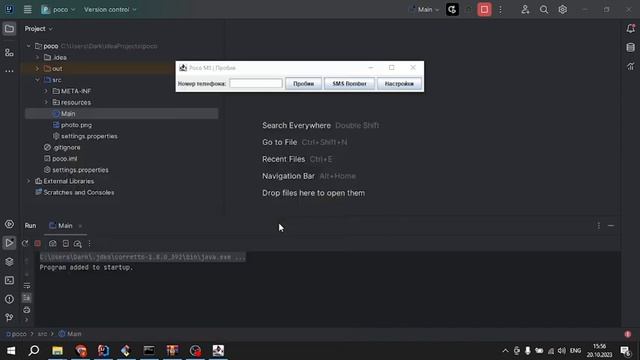Open Run tool window play icon
640x360 pixels.
pyautogui.click(x=9, y=243)
